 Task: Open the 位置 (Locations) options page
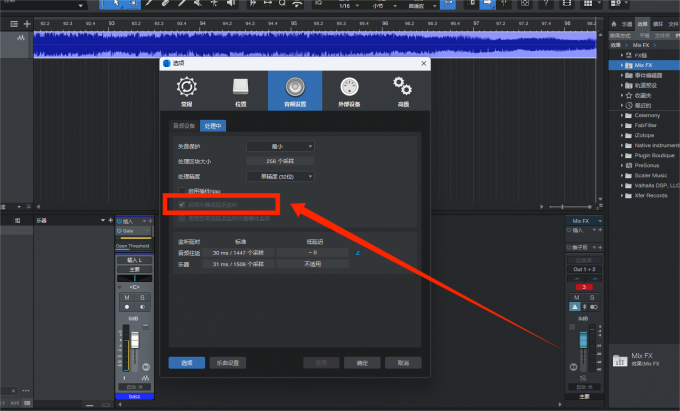[241, 91]
